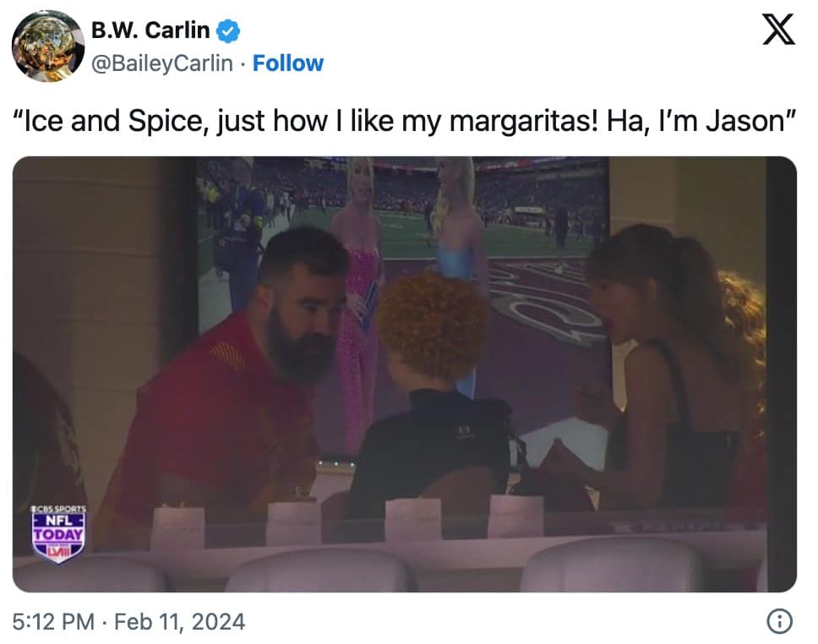Click the 5:12 PM timestamp link
The image size is (818, 644).
pos(53,623)
